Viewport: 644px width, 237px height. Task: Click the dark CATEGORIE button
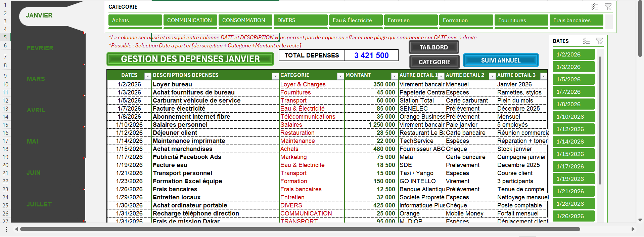pyautogui.click(x=434, y=62)
